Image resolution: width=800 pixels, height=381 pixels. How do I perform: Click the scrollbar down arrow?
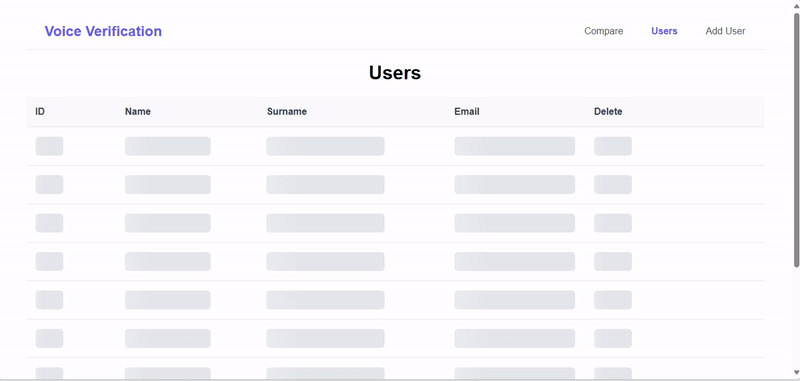coord(796,373)
